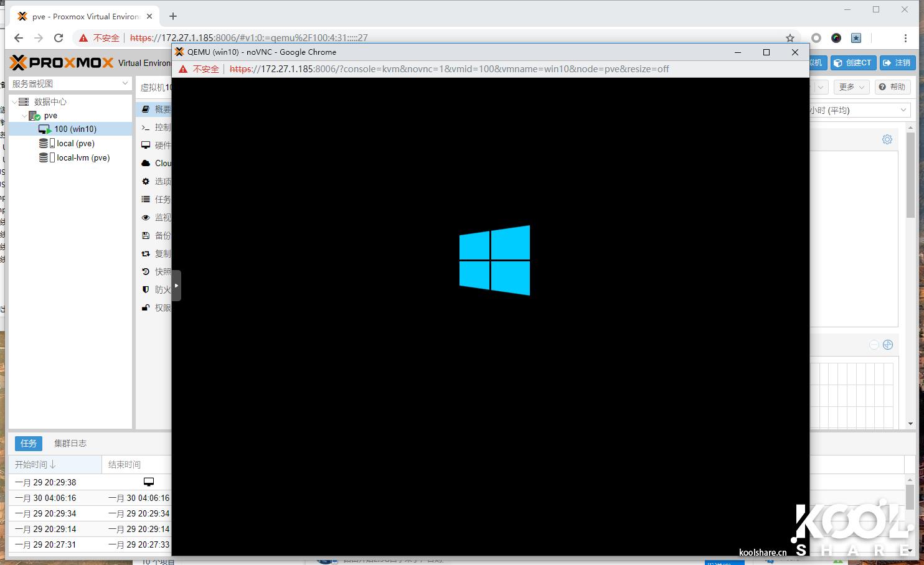Click the summary panel settings gear icon
This screenshot has width=924, height=565.
pos(887,139)
